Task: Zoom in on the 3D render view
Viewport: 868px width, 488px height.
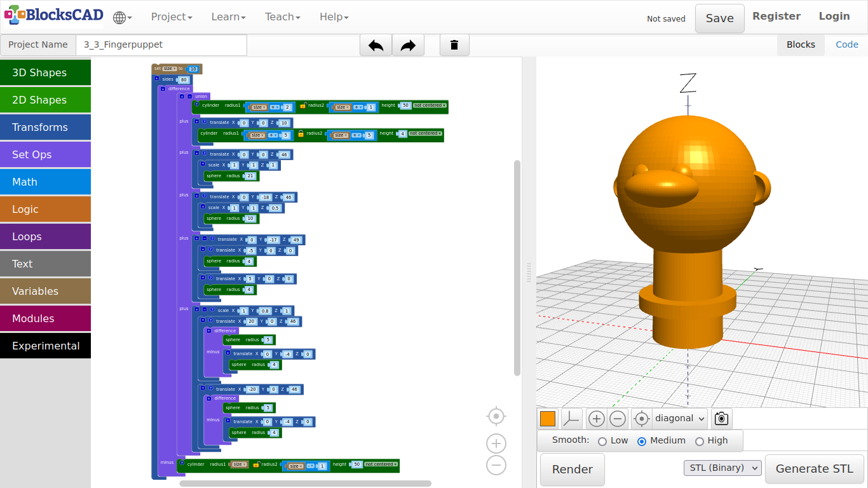Action: (x=596, y=419)
